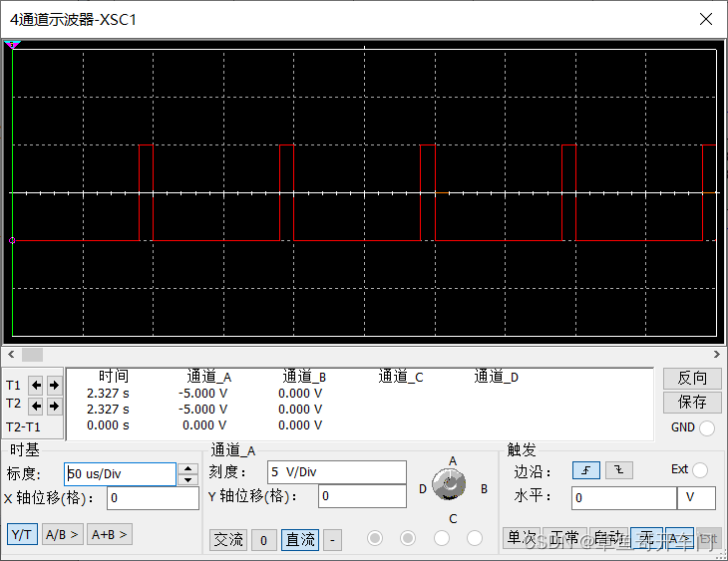Click T2 row 通道_A value -5.000 V

[203, 409]
